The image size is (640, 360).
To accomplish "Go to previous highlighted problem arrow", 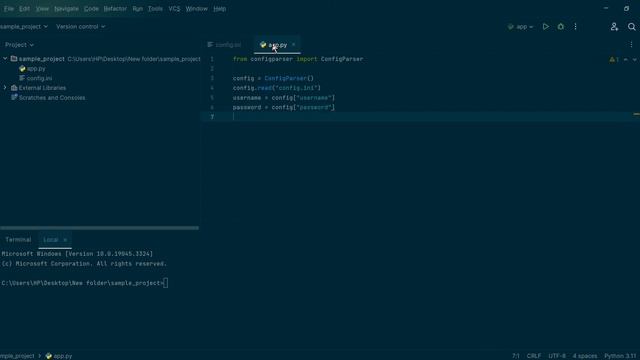I will point(626,60).
